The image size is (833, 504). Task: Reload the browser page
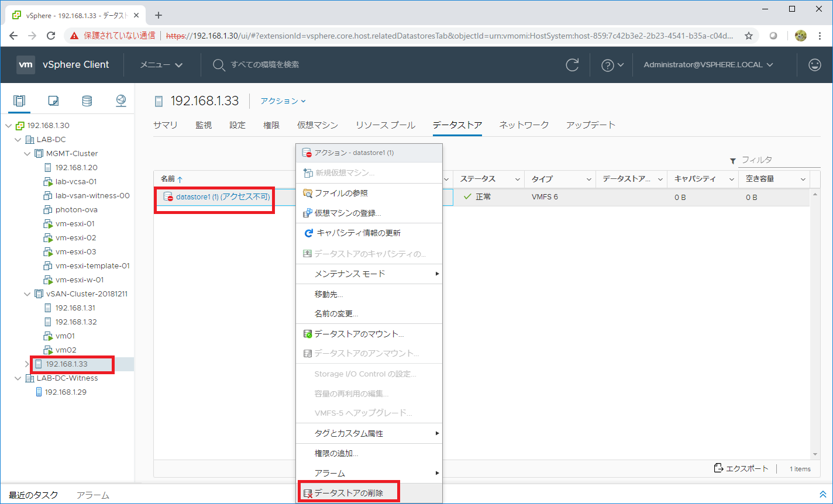51,36
